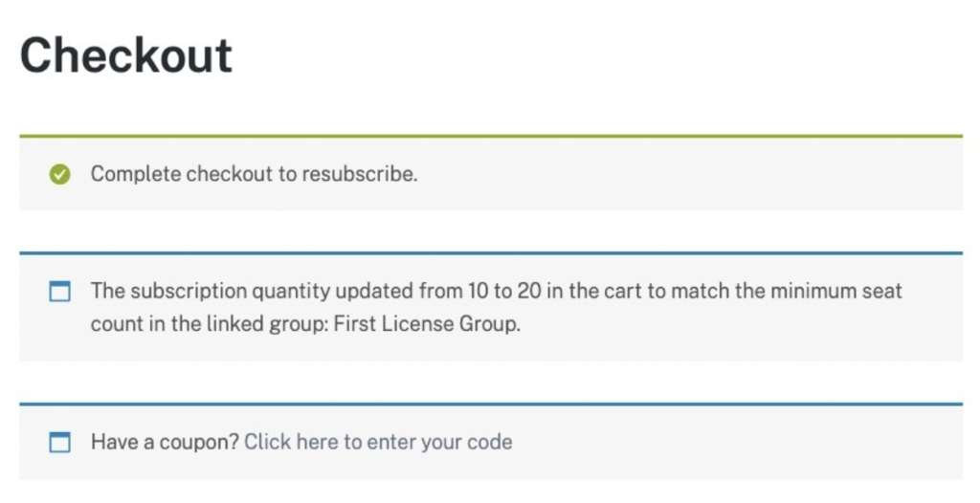Click the words 'enter your code' in coupon link
This screenshot has width=980, height=503.
(x=439, y=442)
